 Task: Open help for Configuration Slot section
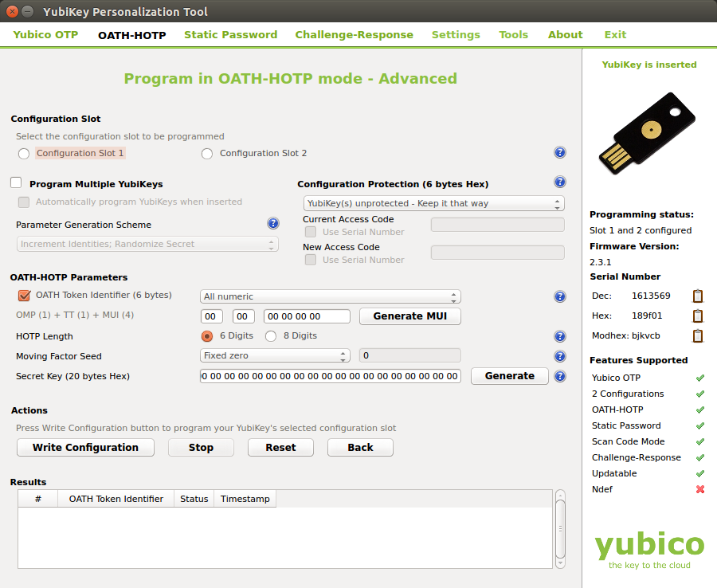560,152
